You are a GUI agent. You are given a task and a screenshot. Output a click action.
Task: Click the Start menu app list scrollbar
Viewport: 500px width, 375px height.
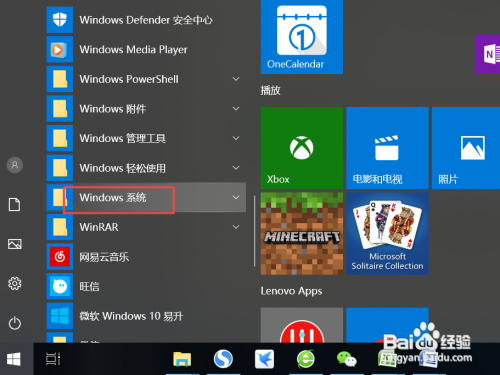tap(254, 231)
